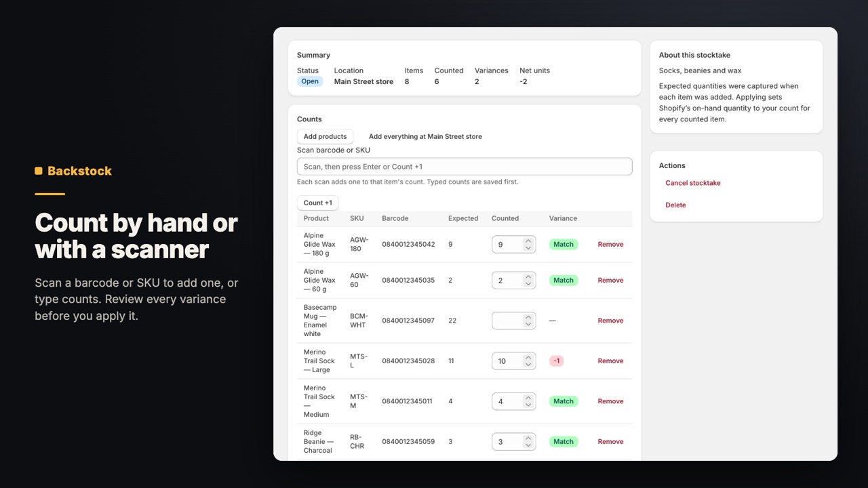Remove Alpine Glide Wax 180 g row
The width and height of the screenshot is (868, 488).
610,245
